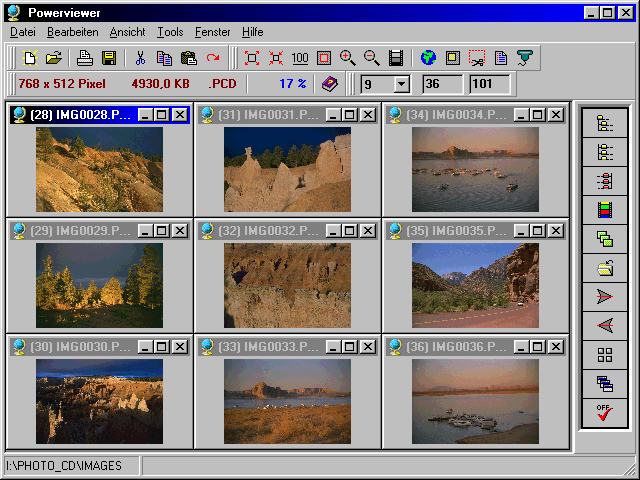
Task: Open the Ansicht menu
Action: tap(127, 32)
